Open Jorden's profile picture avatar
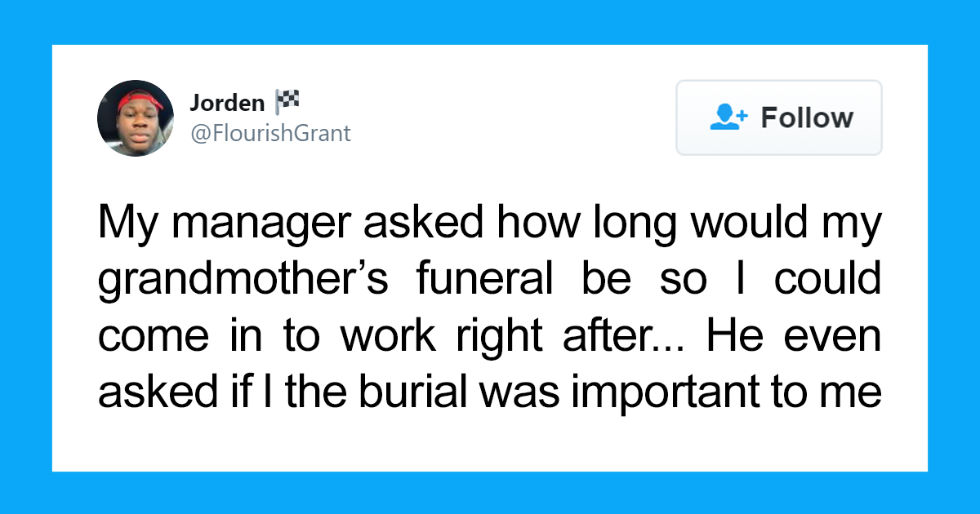Image resolution: width=980 pixels, height=514 pixels. click(136, 118)
